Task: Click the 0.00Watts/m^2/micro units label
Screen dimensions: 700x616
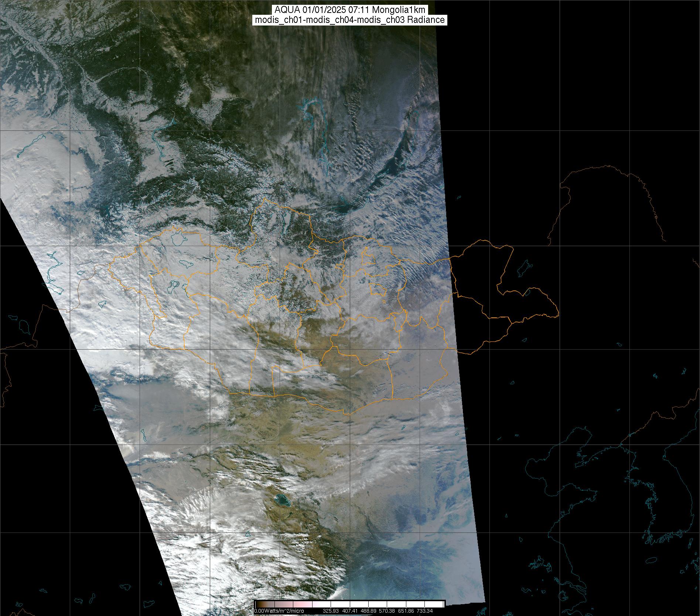Action: click(279, 611)
